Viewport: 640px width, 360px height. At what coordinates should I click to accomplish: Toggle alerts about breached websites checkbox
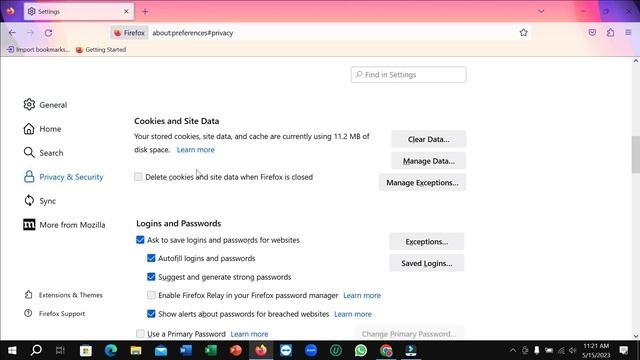[x=151, y=313]
